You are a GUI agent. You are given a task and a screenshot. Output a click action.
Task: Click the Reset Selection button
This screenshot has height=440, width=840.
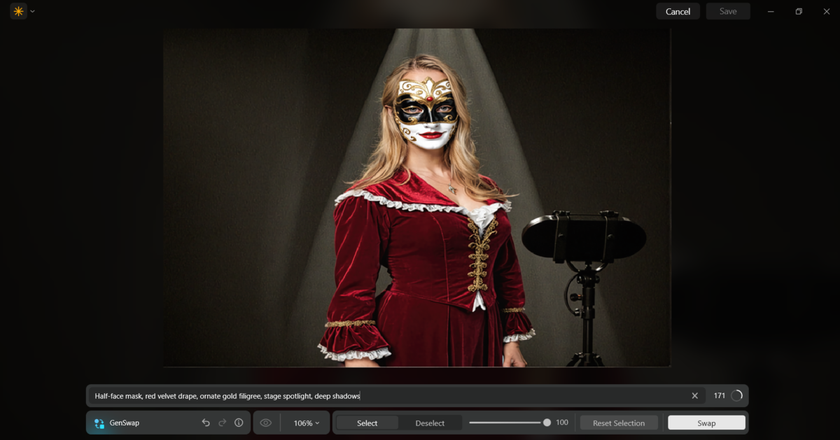(618, 423)
